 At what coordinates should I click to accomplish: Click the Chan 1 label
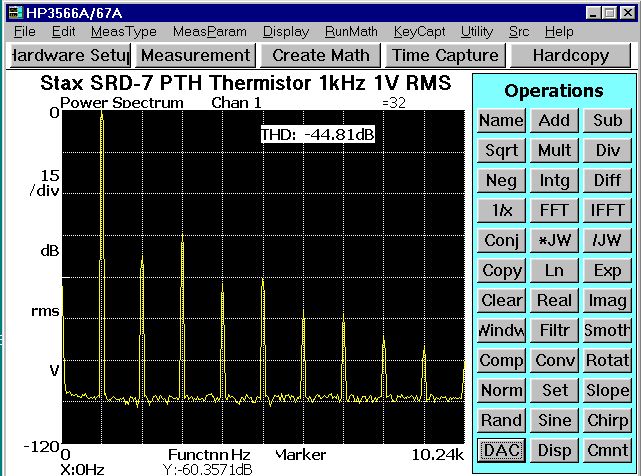point(236,103)
